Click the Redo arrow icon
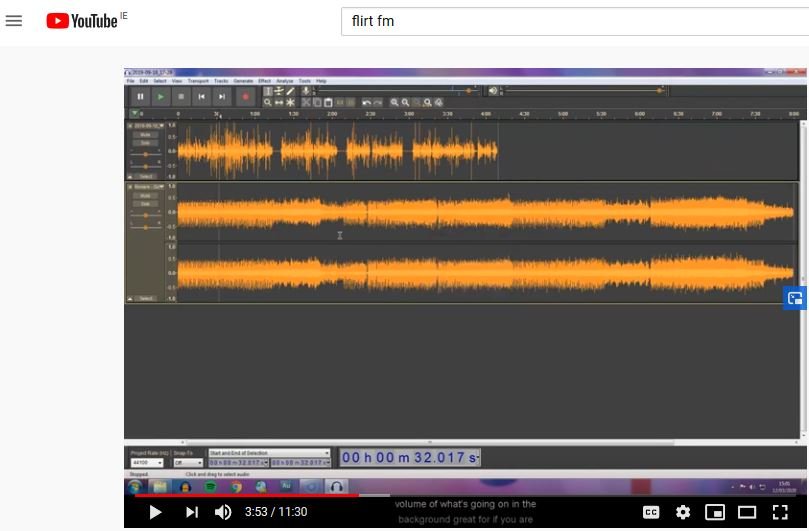Image resolution: width=809 pixels, height=531 pixels. point(378,103)
